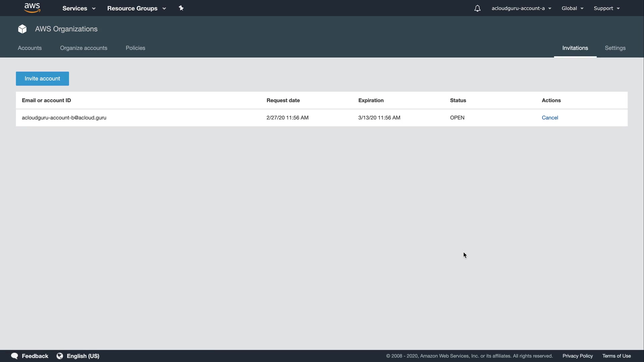Click the AWS logo home icon

32,8
